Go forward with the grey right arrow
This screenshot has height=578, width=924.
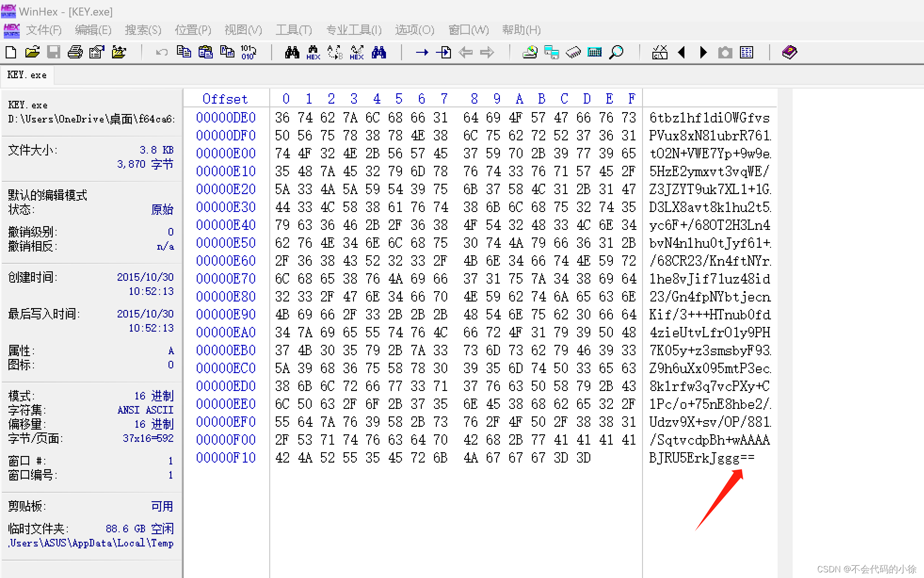pyautogui.click(x=487, y=52)
